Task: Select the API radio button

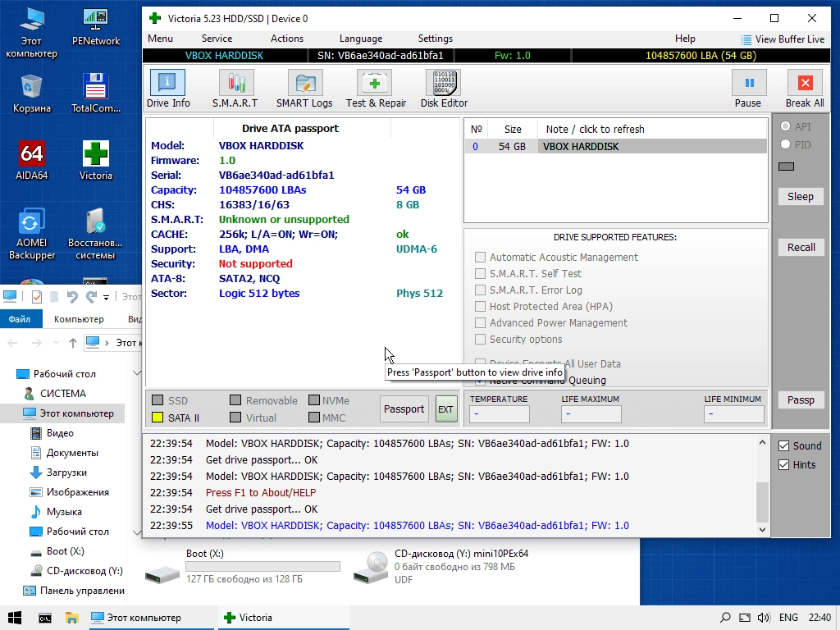Action: click(785, 126)
